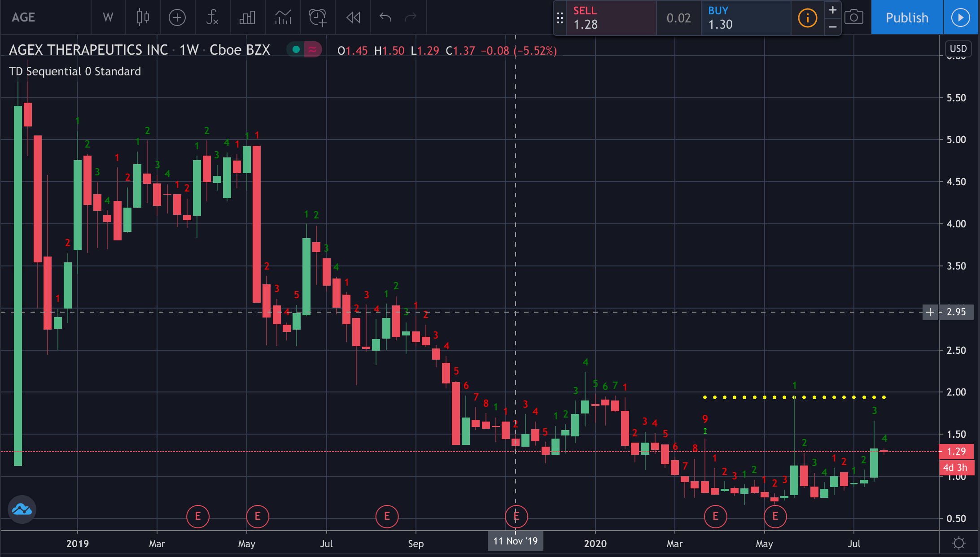Click the earnings E marker near May 2020
Viewport: 980px width, 557px height.
[x=775, y=516]
